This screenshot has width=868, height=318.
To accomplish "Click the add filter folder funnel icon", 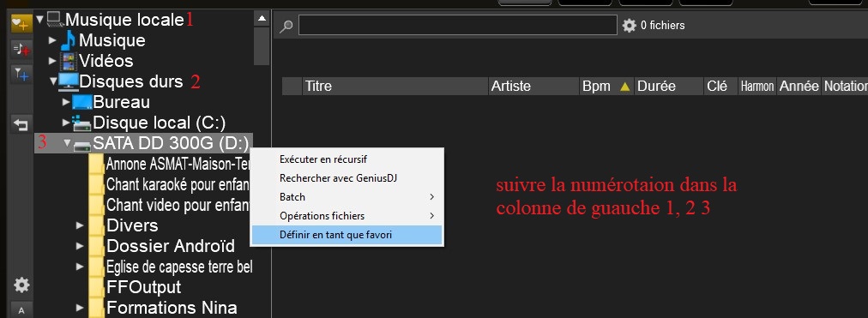I will pyautogui.click(x=21, y=74).
